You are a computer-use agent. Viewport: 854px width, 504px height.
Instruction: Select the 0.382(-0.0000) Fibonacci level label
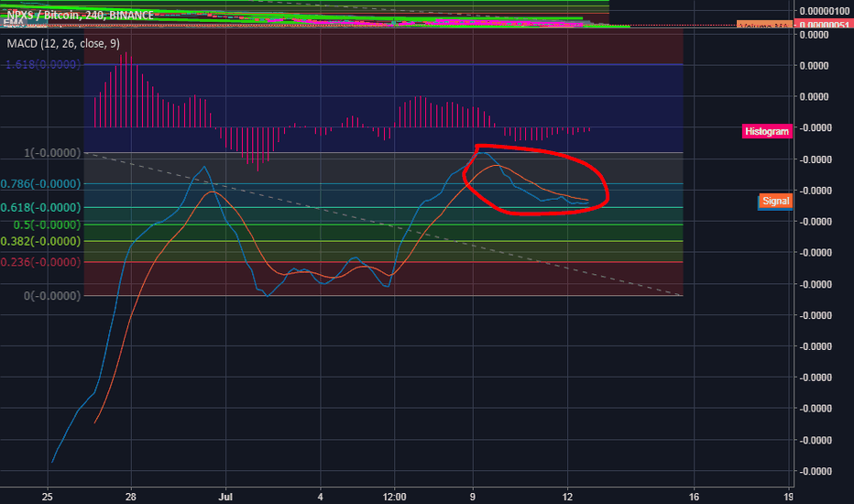pos(41,241)
